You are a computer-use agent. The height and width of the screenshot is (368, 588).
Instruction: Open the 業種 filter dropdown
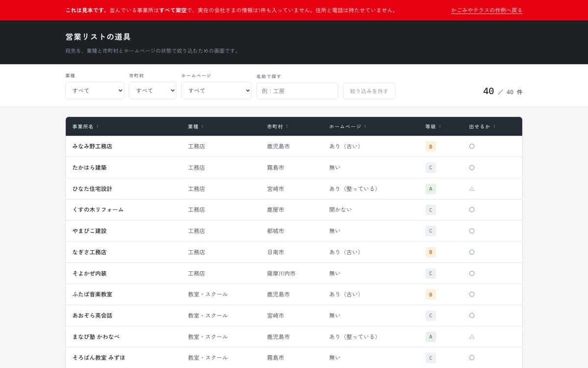[95, 90]
